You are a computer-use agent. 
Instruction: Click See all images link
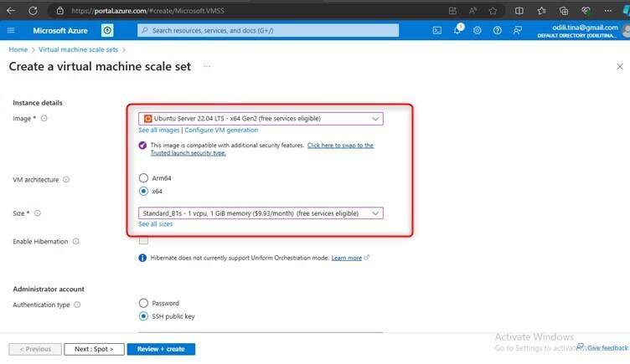pos(159,130)
